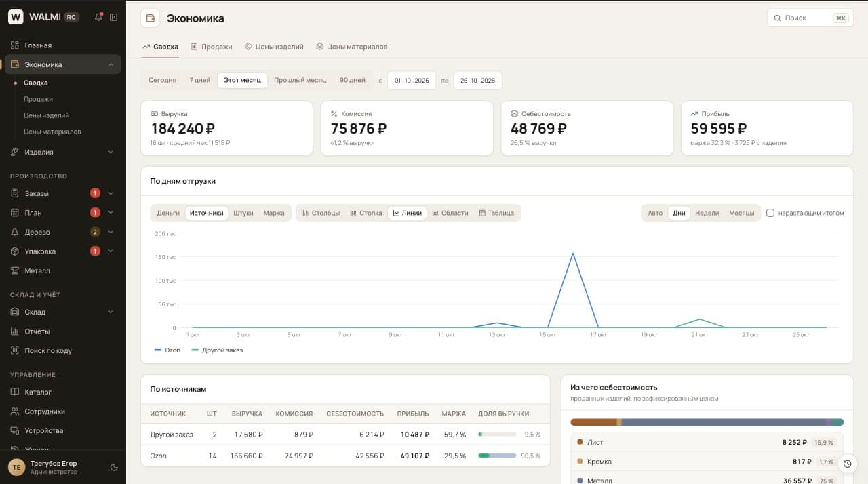Click the WALMI logo icon
868x484 pixels.
click(x=16, y=17)
